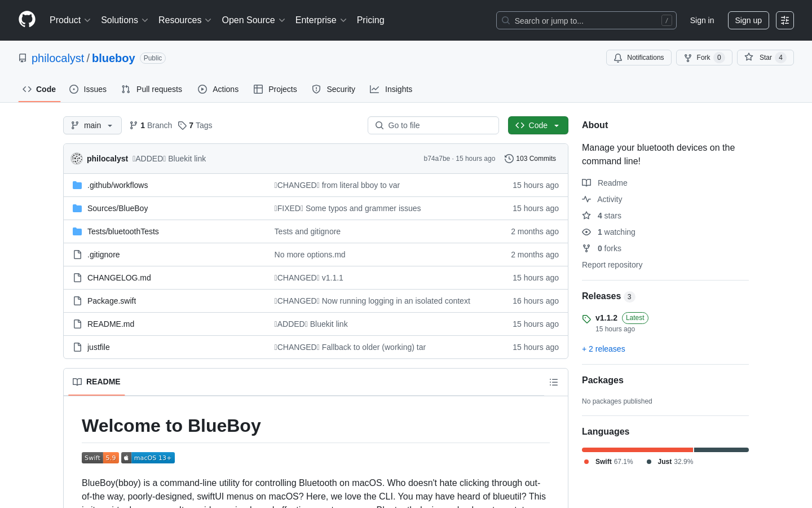Select the README tab header

[x=96, y=382]
